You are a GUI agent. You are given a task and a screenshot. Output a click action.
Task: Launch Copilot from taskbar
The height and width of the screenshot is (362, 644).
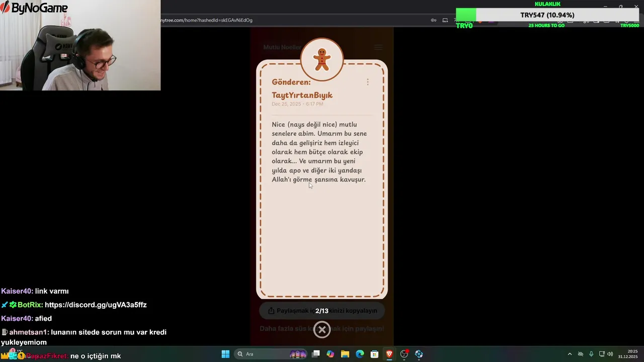330,354
